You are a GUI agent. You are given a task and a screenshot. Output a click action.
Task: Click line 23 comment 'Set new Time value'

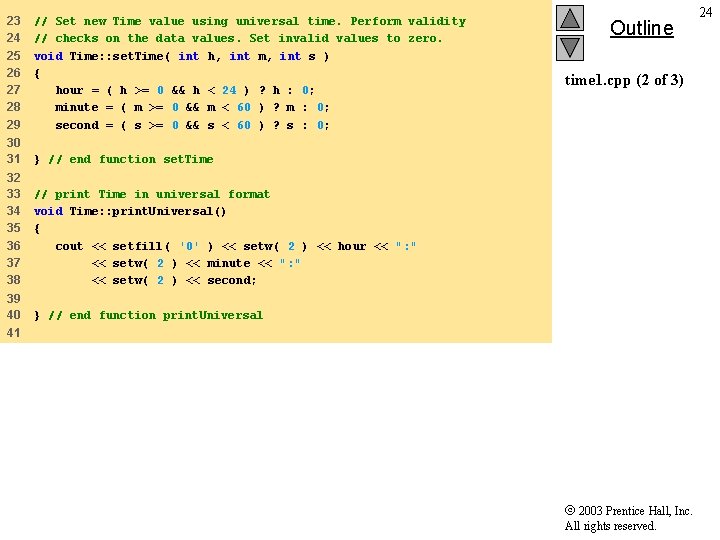pyautogui.click(x=250, y=21)
